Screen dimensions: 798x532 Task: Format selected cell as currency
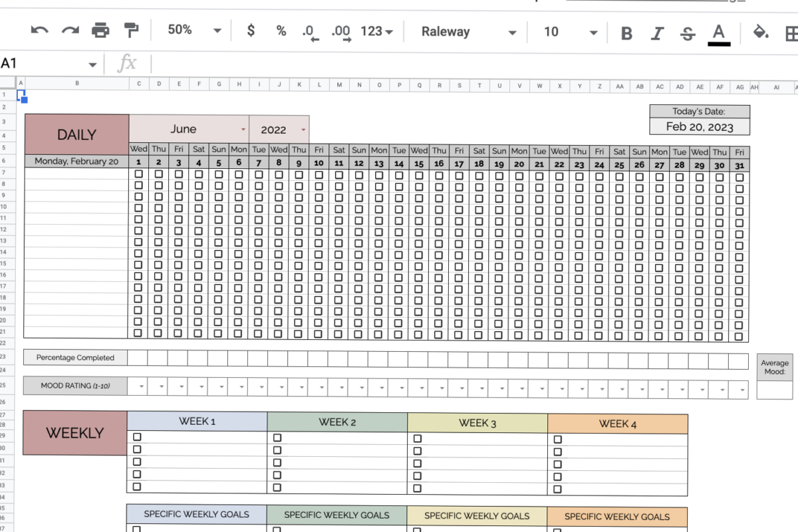pos(249,31)
